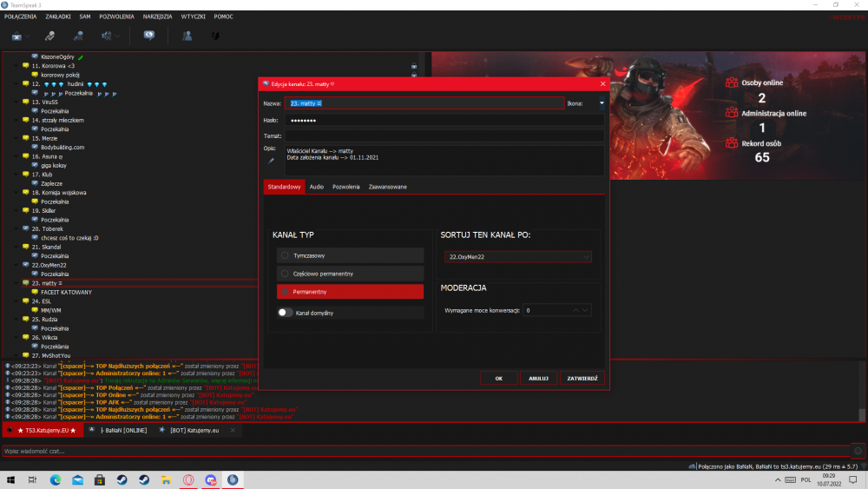Open the POMOC menu
Screen dimensions: 868x489
223,17
